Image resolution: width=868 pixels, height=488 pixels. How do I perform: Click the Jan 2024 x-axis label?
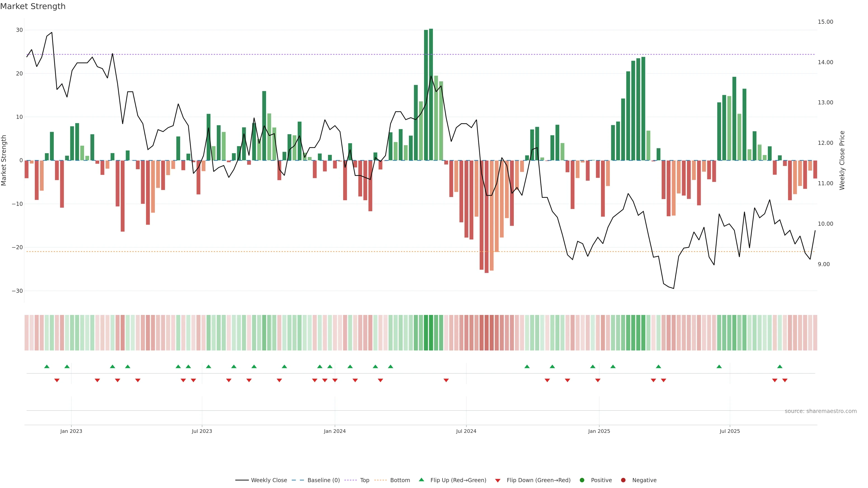tap(335, 431)
